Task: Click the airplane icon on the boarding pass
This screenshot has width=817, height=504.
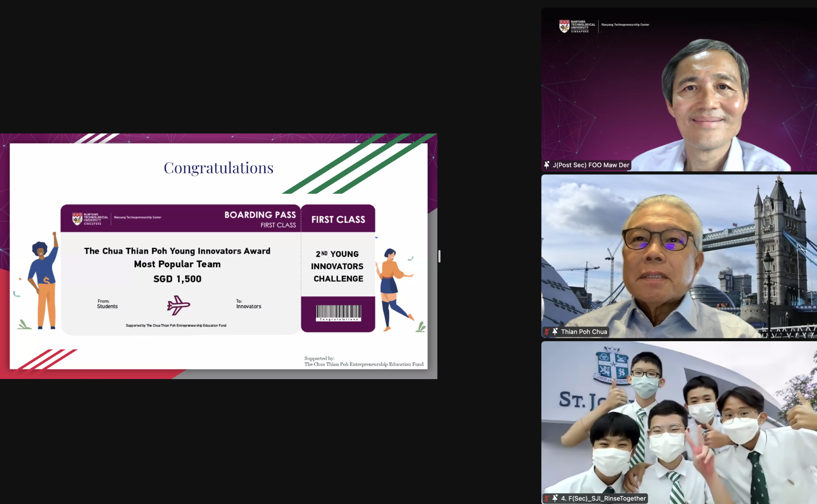Action: pos(179,305)
